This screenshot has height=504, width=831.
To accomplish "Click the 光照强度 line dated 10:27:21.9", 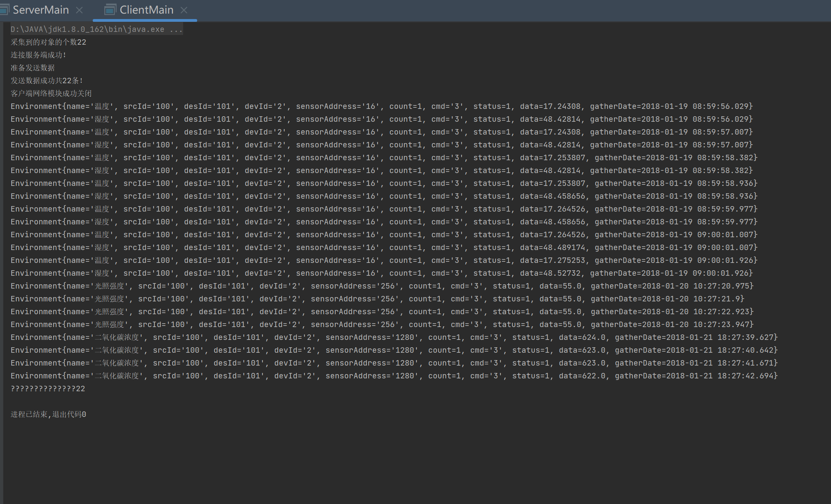I will pos(377,299).
